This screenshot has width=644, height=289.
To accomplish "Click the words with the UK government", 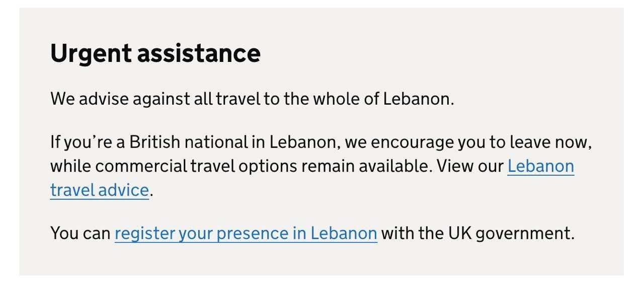I will [477, 233].
